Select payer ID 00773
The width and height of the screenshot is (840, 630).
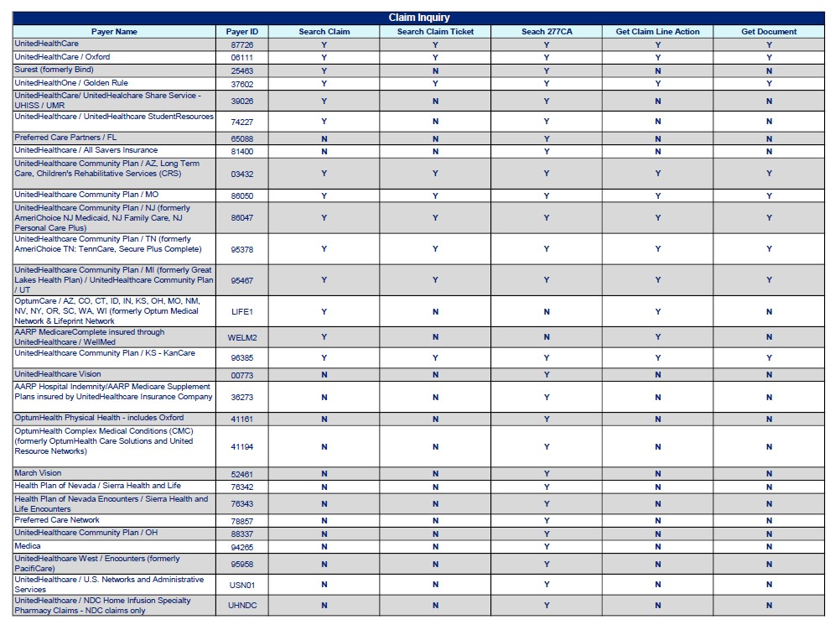point(242,376)
